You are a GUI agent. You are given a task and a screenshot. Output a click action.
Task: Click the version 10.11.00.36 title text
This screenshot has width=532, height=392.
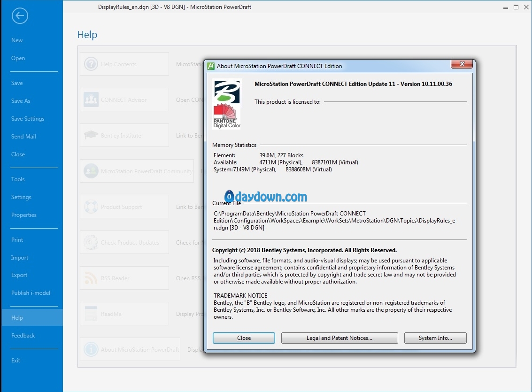point(353,84)
